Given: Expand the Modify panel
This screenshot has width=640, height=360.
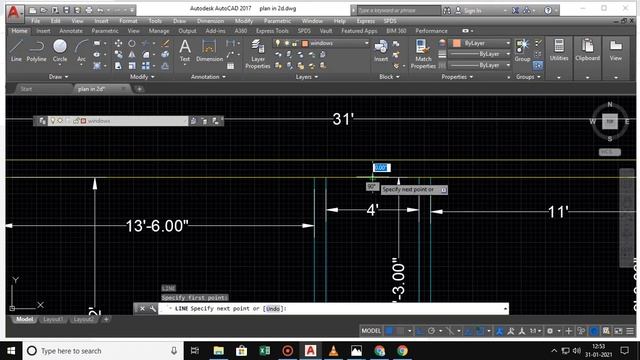Looking at the screenshot, I should [142, 77].
